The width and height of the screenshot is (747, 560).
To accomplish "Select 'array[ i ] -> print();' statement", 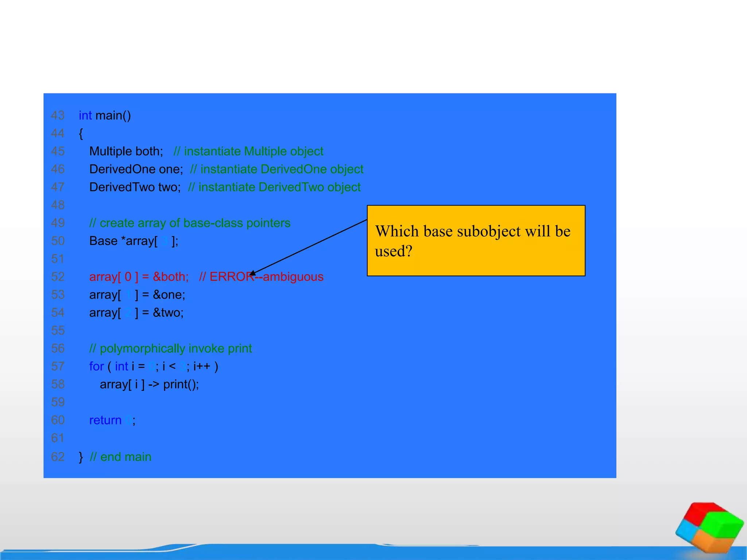I will point(150,384).
